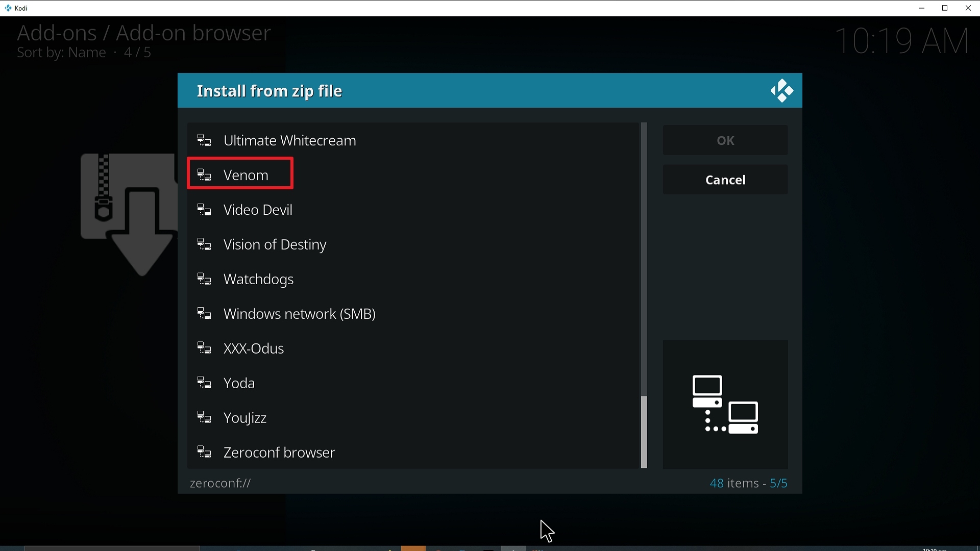
Task: Click the large network source preview image
Action: 725,405
